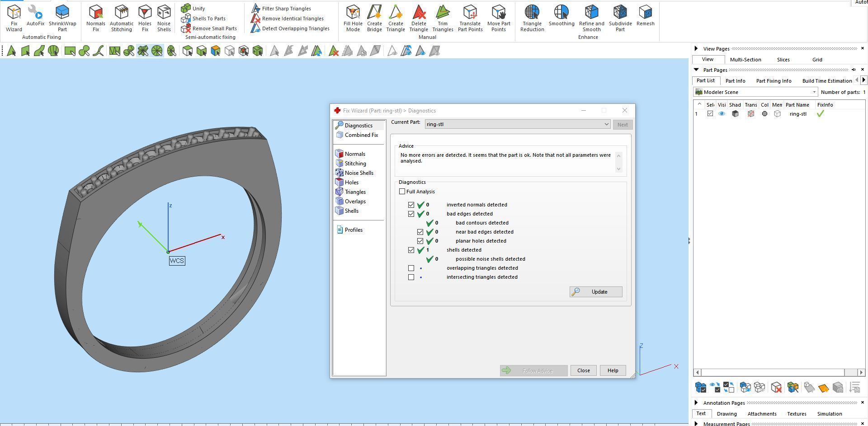Launch the Remesh tool
The width and height of the screenshot is (868, 426).
pos(645,16)
